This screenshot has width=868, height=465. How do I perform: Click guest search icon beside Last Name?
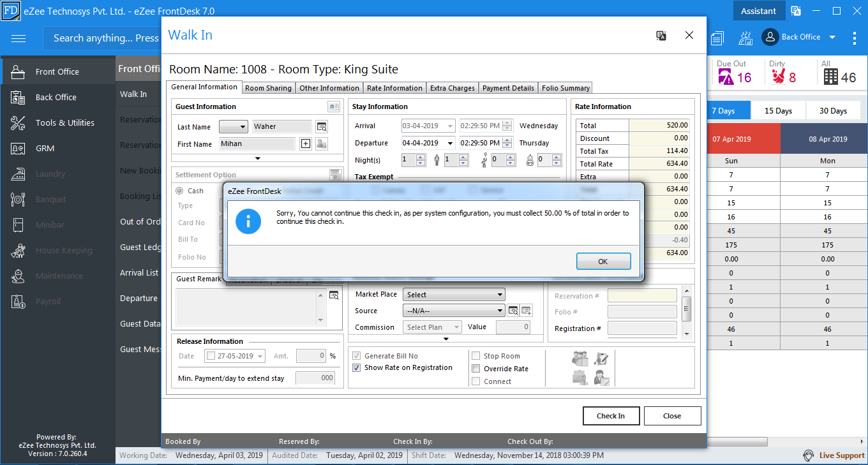tap(322, 127)
